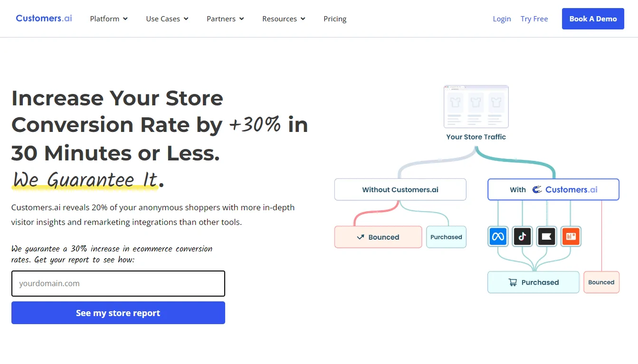638x364 pixels.
Task: Expand the Platform dropdown menu
Action: pyautogui.click(x=109, y=19)
